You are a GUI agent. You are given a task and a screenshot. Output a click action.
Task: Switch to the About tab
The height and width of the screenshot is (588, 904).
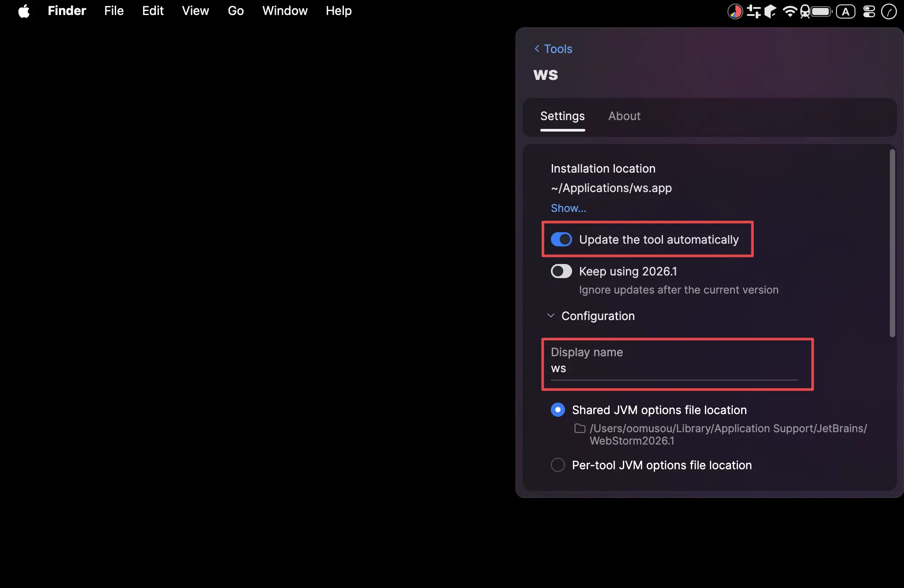[624, 116]
